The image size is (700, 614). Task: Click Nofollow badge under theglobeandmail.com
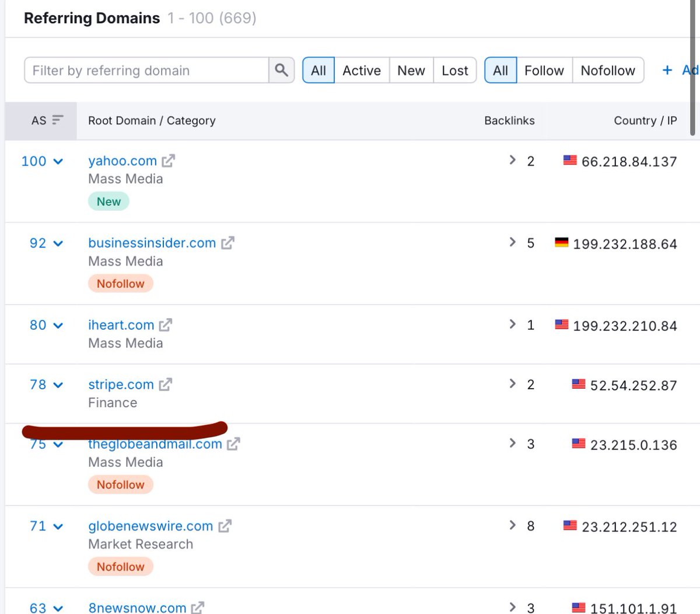pos(121,484)
